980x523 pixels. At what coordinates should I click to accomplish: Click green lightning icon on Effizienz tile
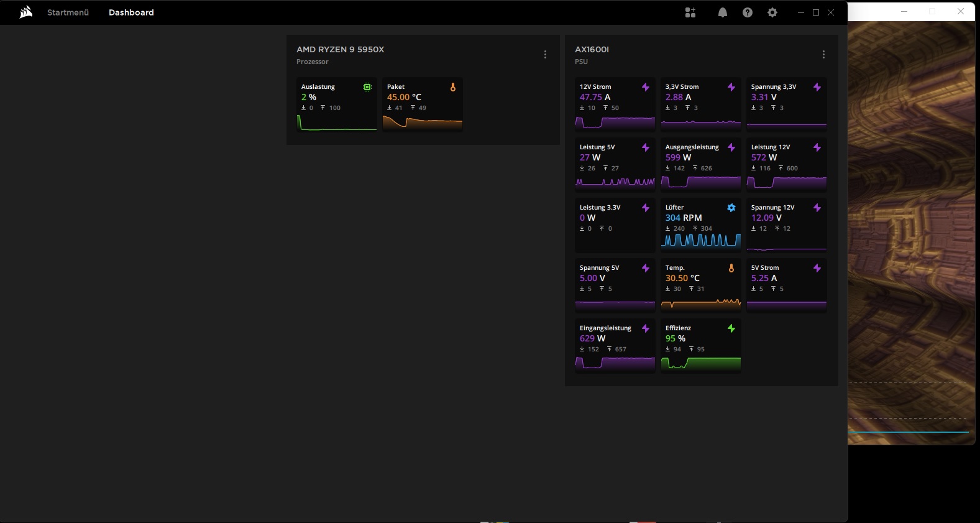731,328
